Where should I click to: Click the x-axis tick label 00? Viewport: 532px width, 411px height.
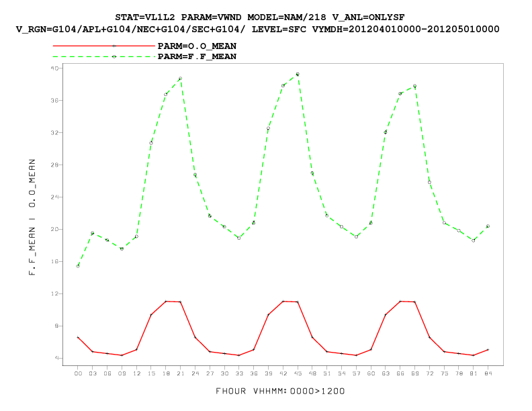(x=78, y=373)
